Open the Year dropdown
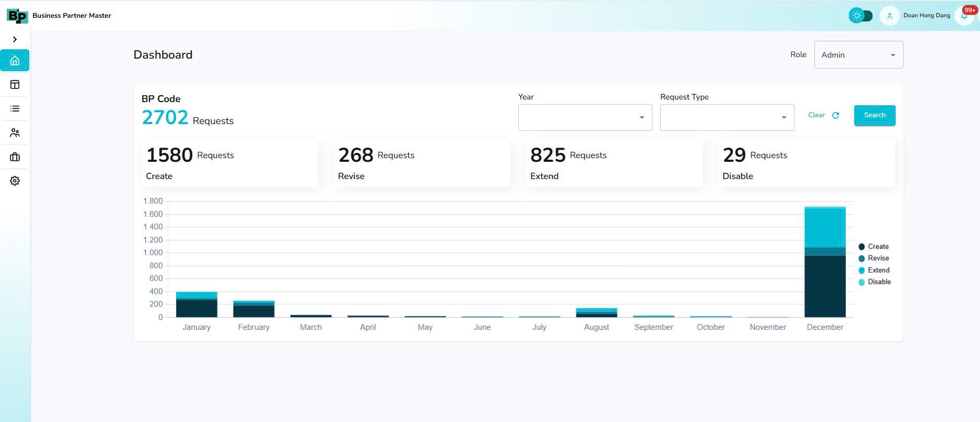 pos(585,117)
